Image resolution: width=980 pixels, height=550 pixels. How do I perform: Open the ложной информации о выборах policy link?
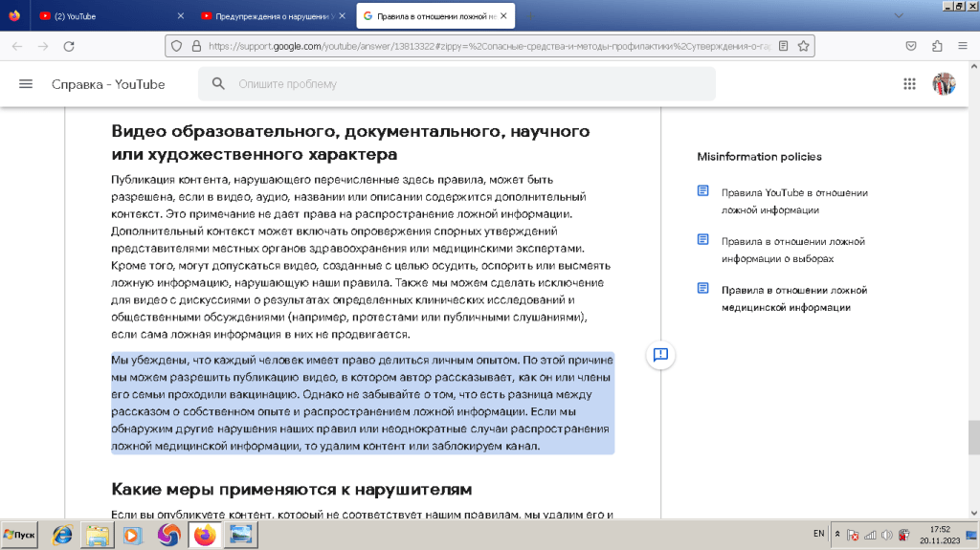[792, 250]
